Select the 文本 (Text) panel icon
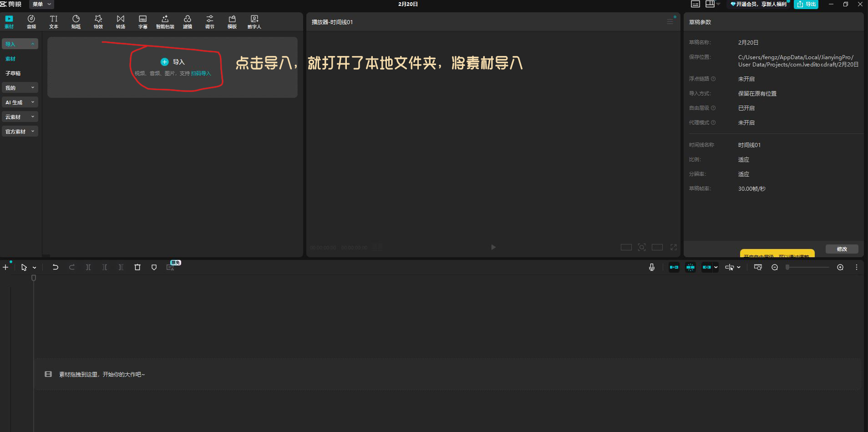The width and height of the screenshot is (868, 432). coord(53,21)
